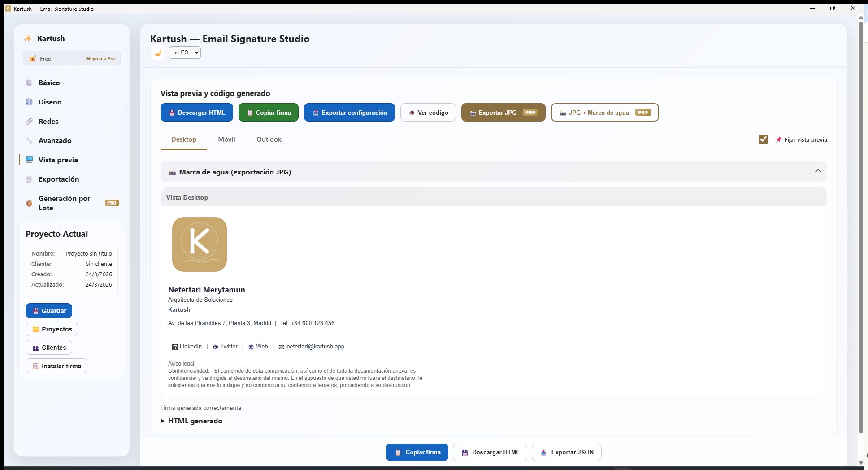Image resolution: width=868 pixels, height=470 pixels.
Task: Switch to the Móvil preview tab
Action: [x=226, y=139]
